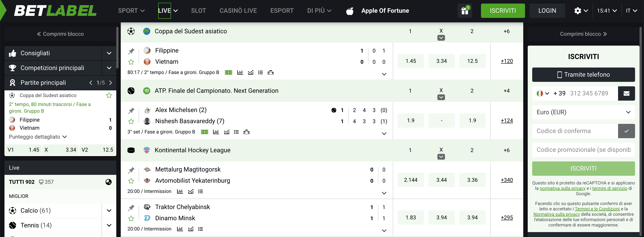Switch to the CASINÒ LIVE tab
The image size is (644, 237).
tap(238, 11)
